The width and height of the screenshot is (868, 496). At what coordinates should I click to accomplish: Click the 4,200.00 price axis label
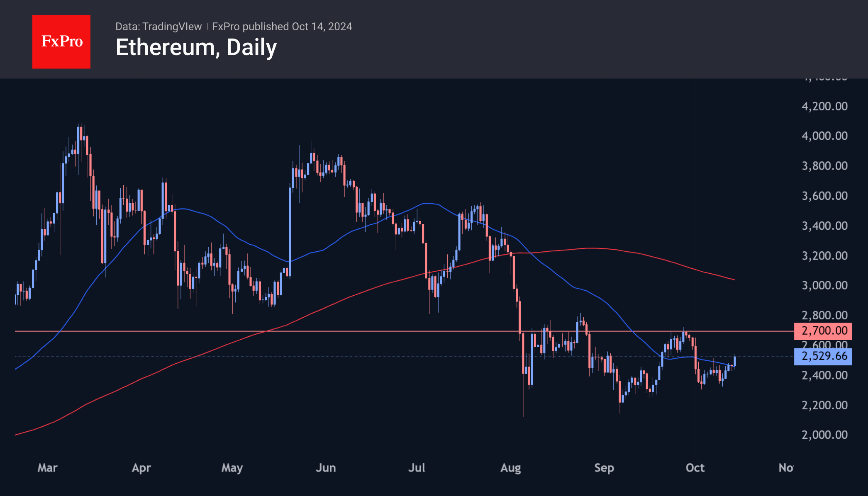(824, 107)
